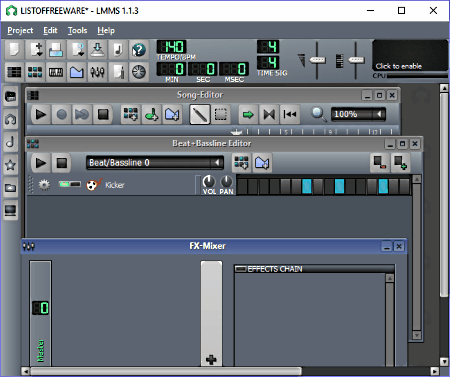Screen dimensions: 450x377
Task: Toggle loop points in Song-Editor
Action: coord(269,114)
